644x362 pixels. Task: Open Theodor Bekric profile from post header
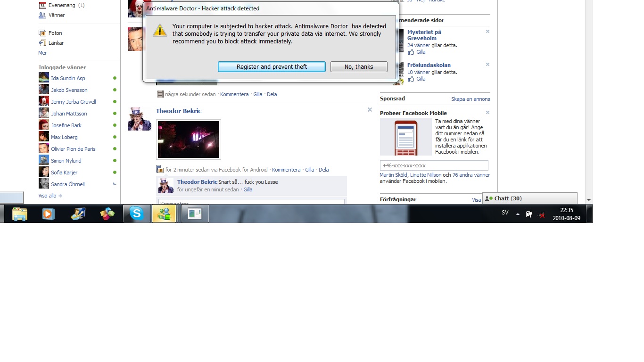(179, 111)
